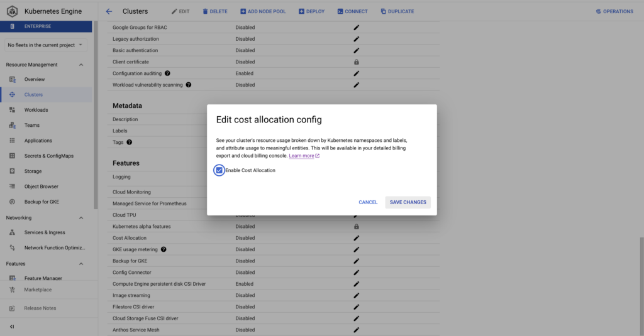Collapse the Features sidebar section

point(81,264)
